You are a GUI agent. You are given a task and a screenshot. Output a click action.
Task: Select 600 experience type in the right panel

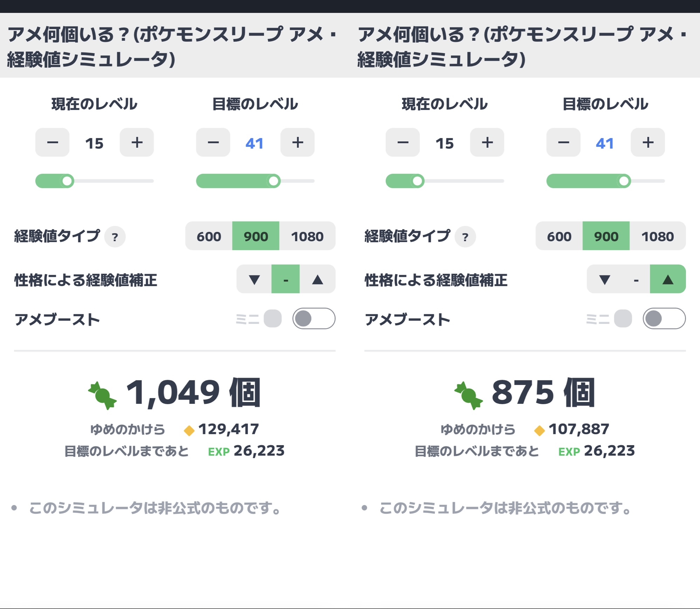559,236
